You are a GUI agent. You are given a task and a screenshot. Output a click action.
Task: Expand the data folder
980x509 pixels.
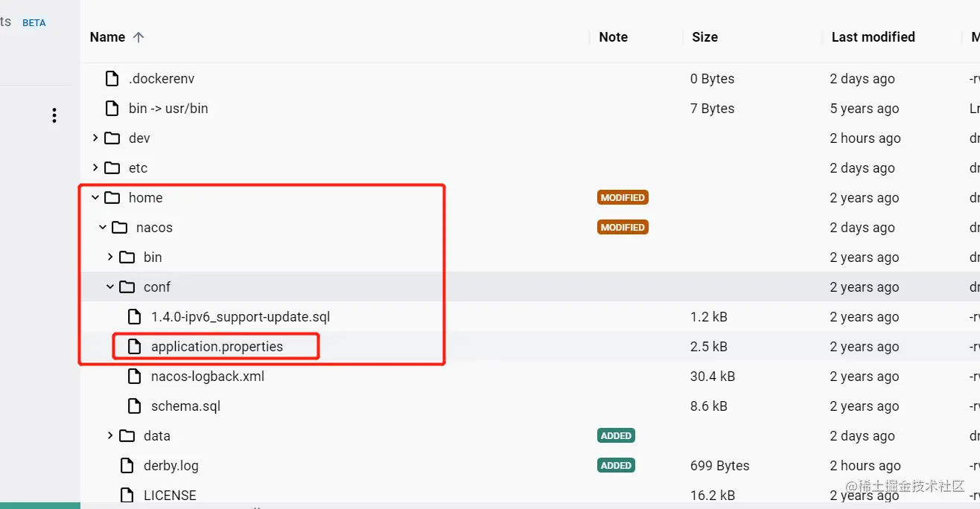[x=110, y=436]
